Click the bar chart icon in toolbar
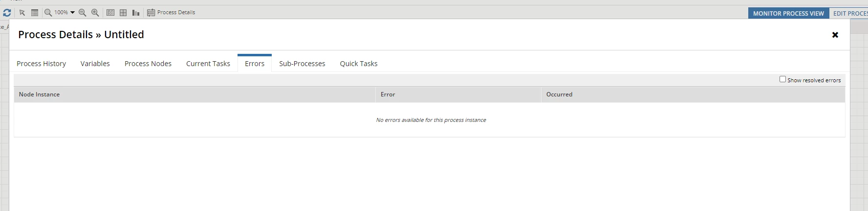The width and height of the screenshot is (868, 211). [x=136, y=13]
